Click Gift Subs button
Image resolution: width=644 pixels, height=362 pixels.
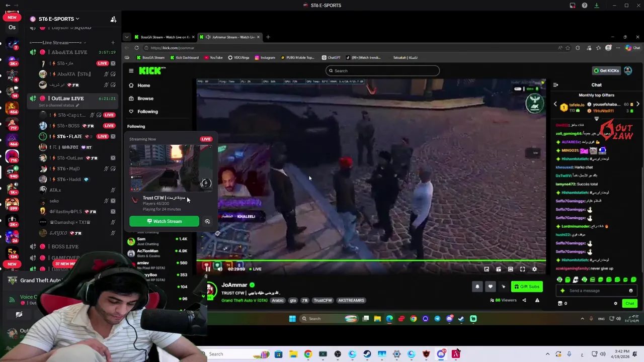[x=526, y=287]
